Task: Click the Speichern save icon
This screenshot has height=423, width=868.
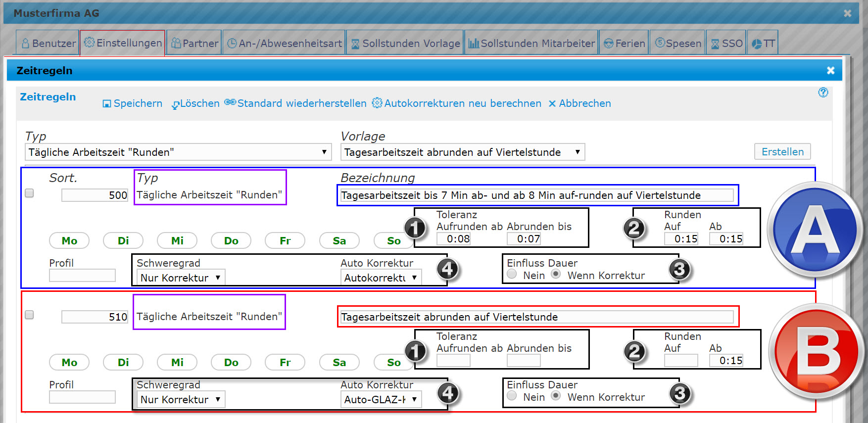Action: (106, 104)
